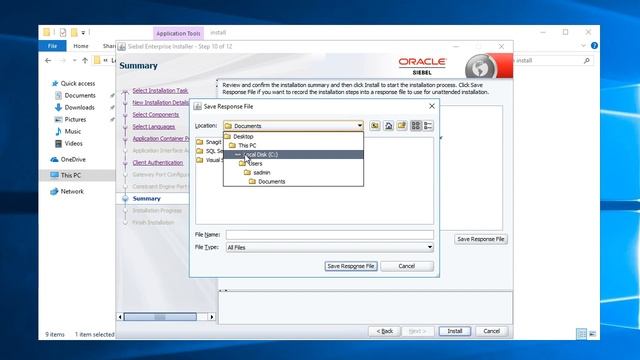The image size is (640, 360).
Task: Switch File Explorer to large icons view
Action: click(592, 334)
